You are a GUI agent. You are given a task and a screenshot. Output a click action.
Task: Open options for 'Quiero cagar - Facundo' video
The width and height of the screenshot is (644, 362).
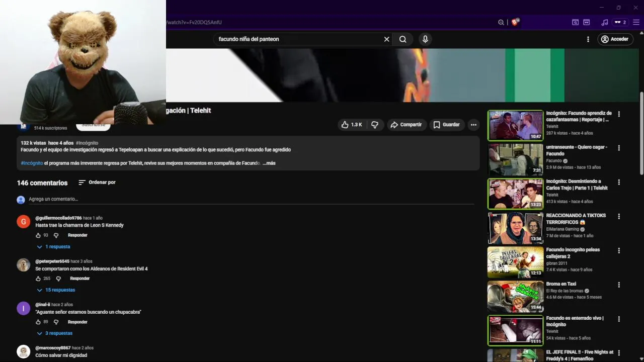tap(619, 148)
